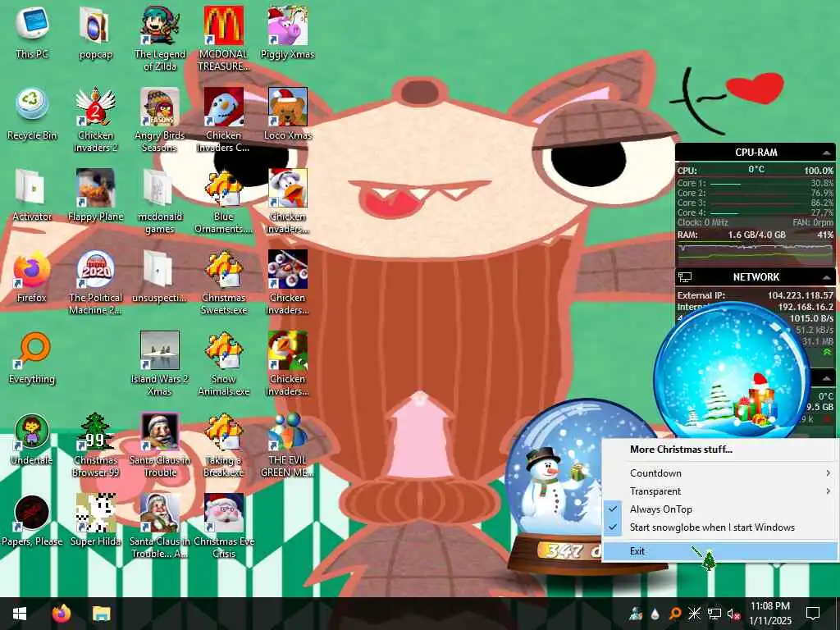Collapse the CPU-RAM widget with its arrow
This screenshot has width=840, height=630.
pyautogui.click(x=827, y=153)
